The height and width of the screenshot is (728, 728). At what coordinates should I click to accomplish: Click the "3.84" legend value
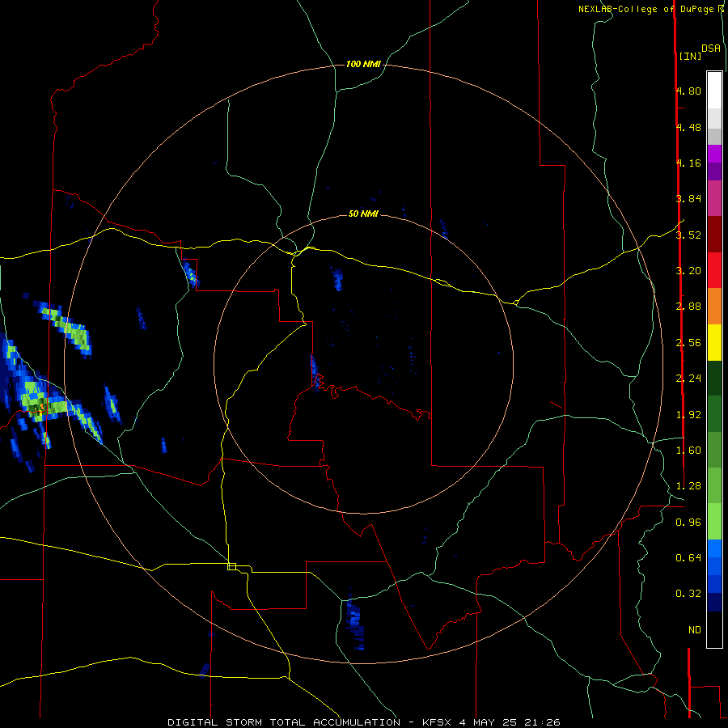point(688,199)
